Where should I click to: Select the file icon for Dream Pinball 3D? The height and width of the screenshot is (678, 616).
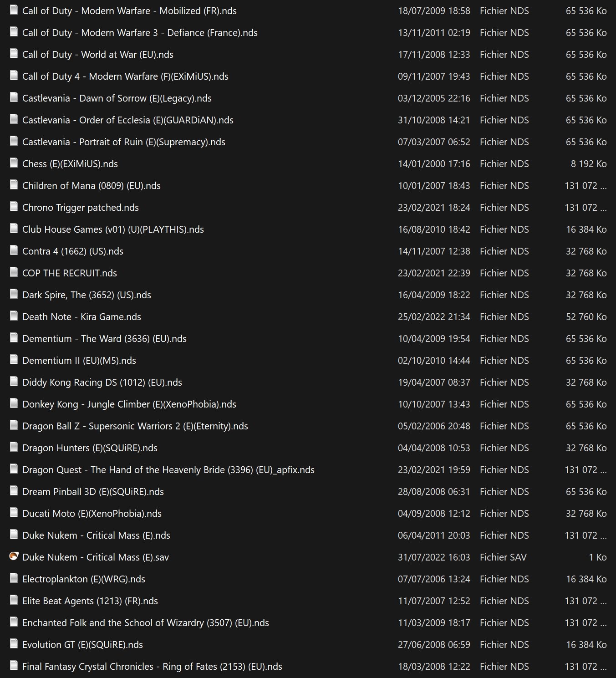click(x=14, y=491)
